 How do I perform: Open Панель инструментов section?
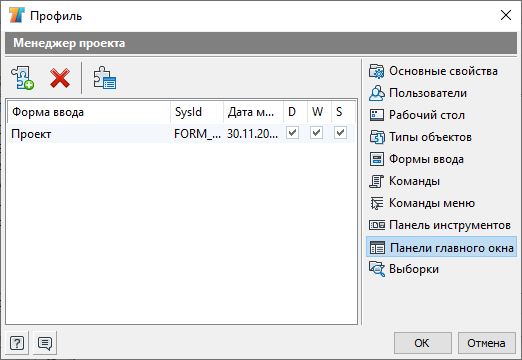[440, 225]
